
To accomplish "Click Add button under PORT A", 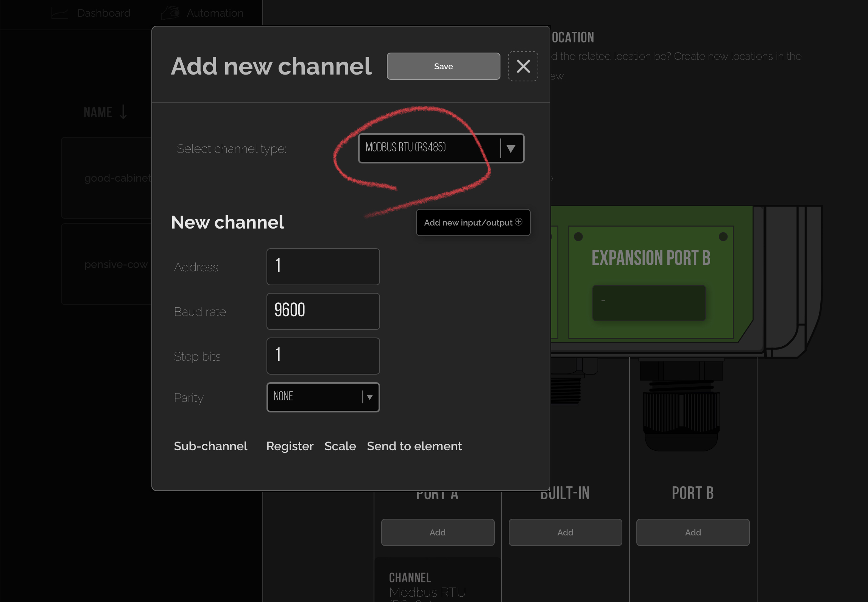I will (x=437, y=532).
